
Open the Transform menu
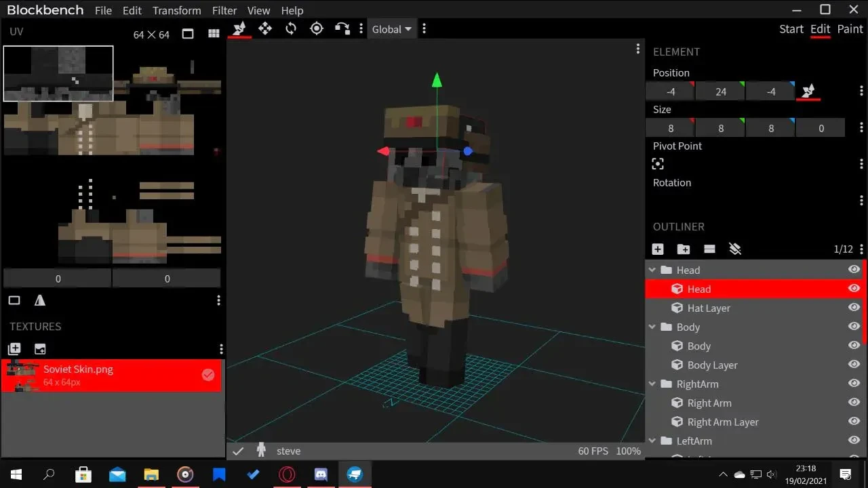pos(176,11)
